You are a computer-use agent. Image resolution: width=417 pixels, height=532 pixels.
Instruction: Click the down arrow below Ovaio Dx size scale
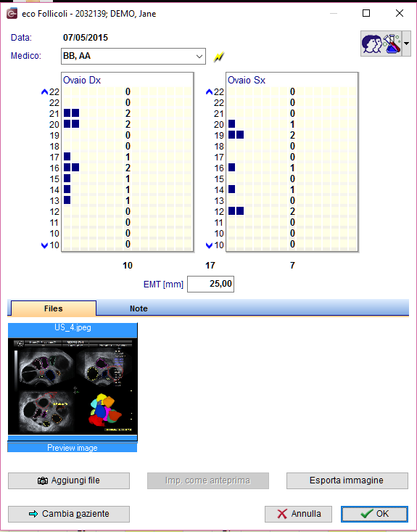pos(44,245)
